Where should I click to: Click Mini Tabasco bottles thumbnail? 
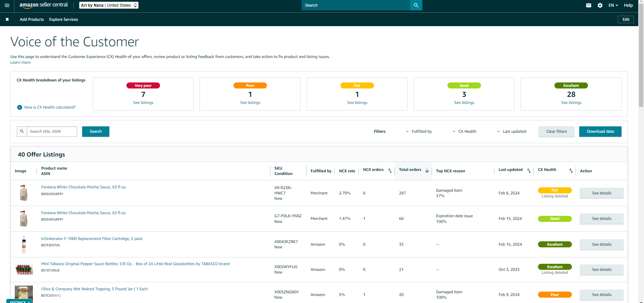point(24,269)
